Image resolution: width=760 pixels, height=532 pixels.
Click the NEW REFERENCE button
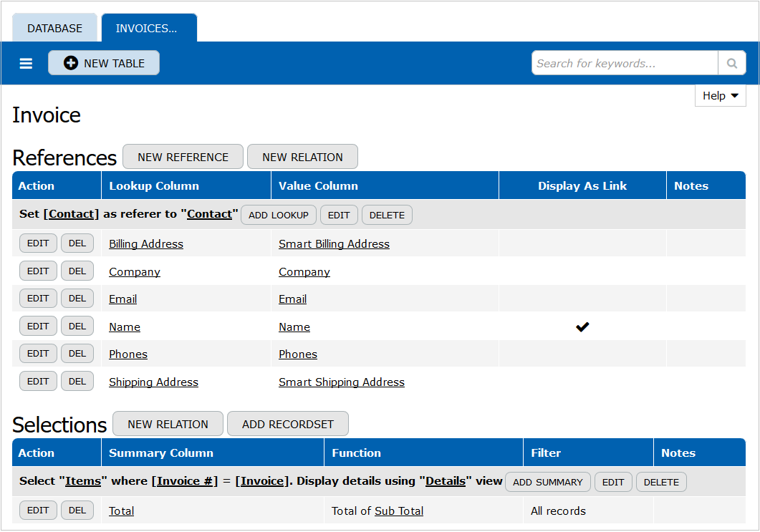coord(183,157)
